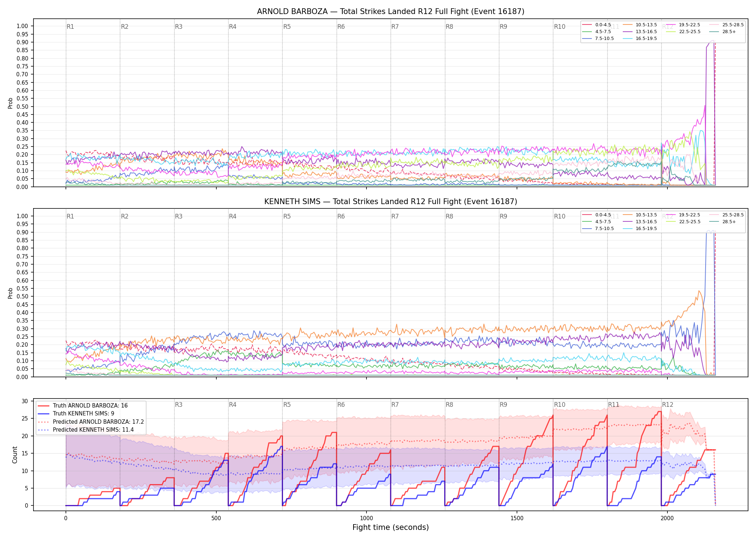Click the KENNETH SIMS chart title
The width and height of the screenshot is (756, 540).
click(391, 202)
